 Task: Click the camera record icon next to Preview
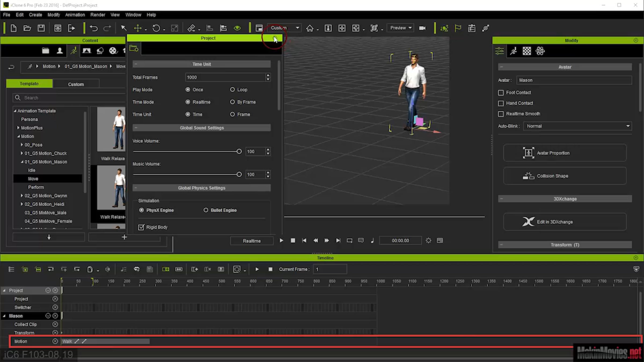(x=422, y=28)
